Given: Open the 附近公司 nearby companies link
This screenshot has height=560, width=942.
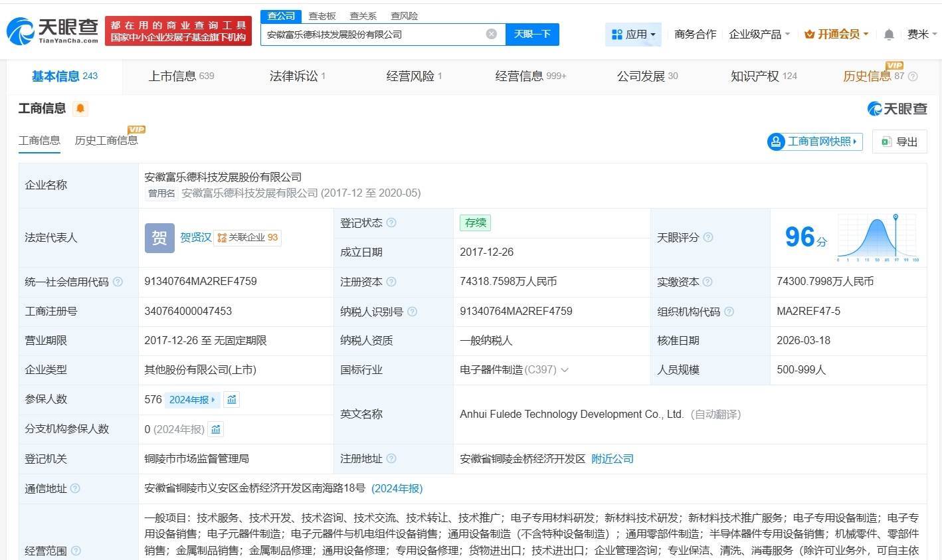Looking at the screenshot, I should point(612,458).
